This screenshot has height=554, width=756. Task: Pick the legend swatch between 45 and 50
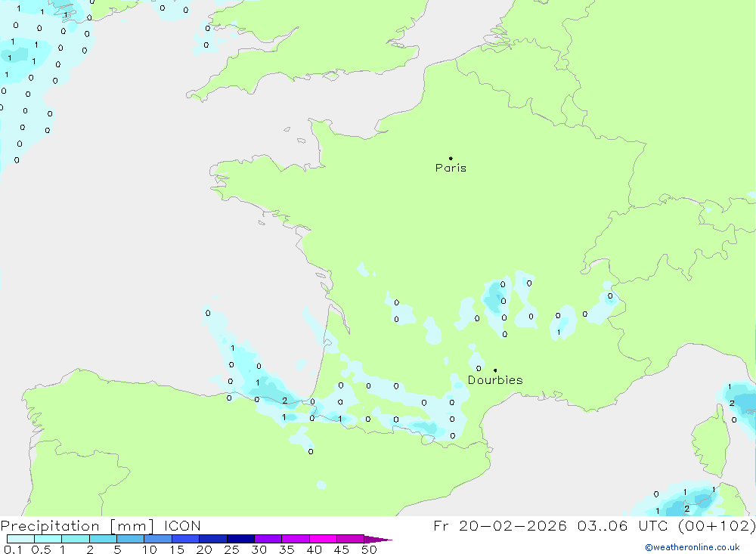(x=351, y=540)
